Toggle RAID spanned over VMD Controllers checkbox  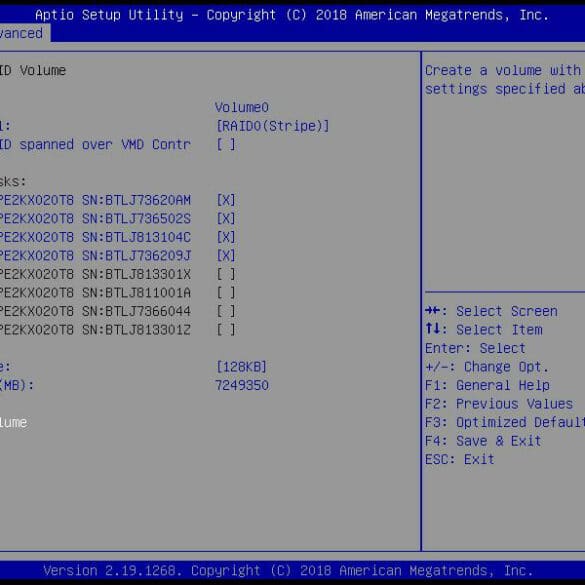click(x=226, y=144)
